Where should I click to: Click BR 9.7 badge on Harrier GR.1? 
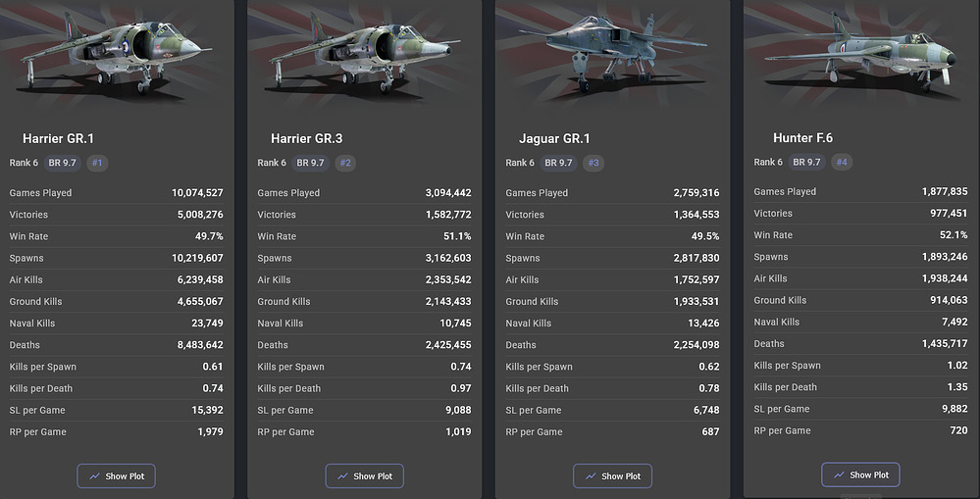[63, 163]
